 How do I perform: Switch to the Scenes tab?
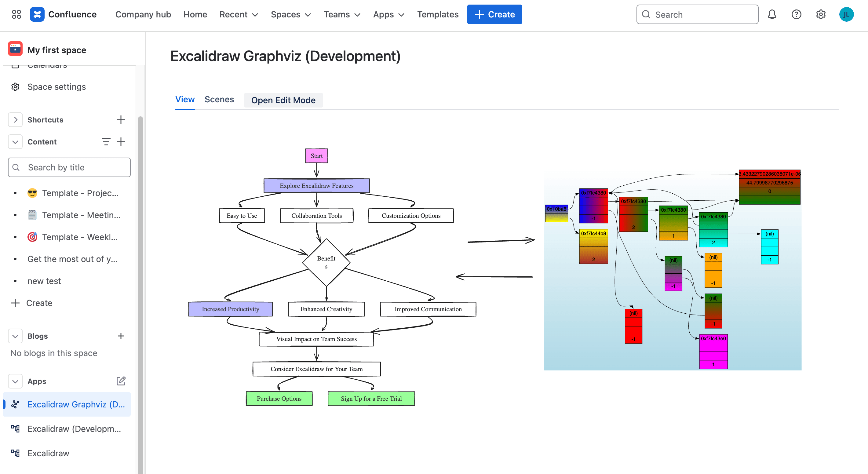click(219, 99)
